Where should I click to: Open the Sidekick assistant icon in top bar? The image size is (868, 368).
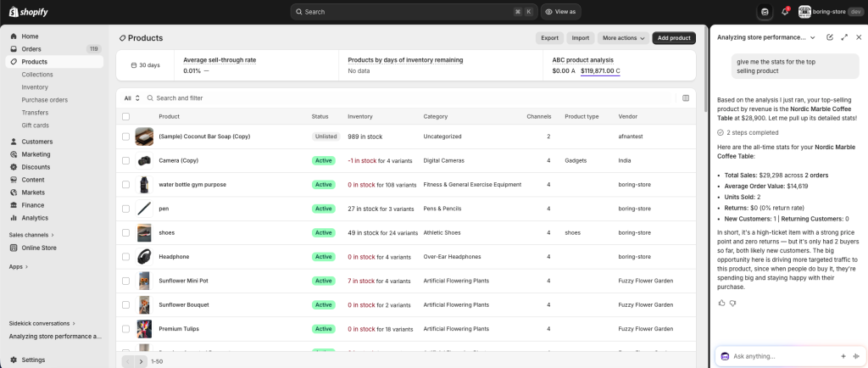click(765, 12)
